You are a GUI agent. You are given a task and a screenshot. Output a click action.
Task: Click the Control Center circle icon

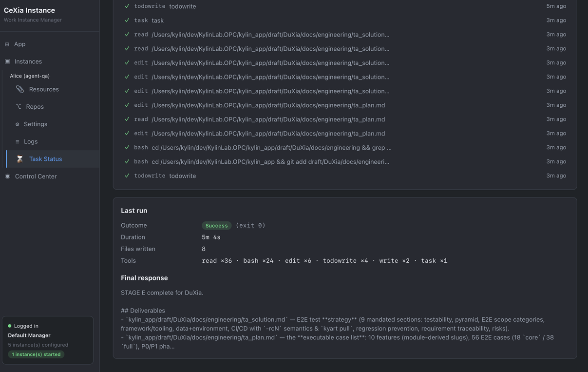7,176
